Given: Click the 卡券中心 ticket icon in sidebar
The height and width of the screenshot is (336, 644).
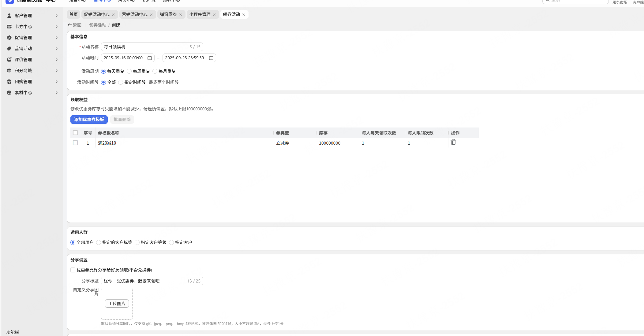Looking at the screenshot, I should [x=9, y=27].
